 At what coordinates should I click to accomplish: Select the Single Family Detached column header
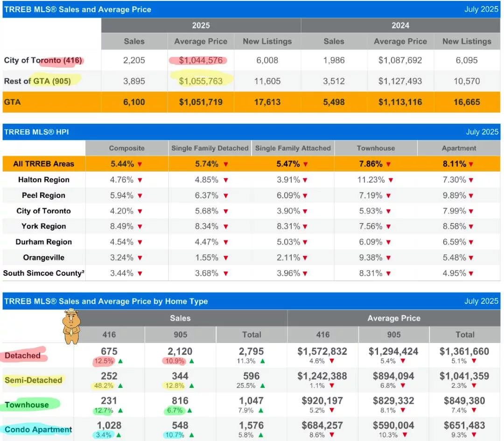point(210,148)
